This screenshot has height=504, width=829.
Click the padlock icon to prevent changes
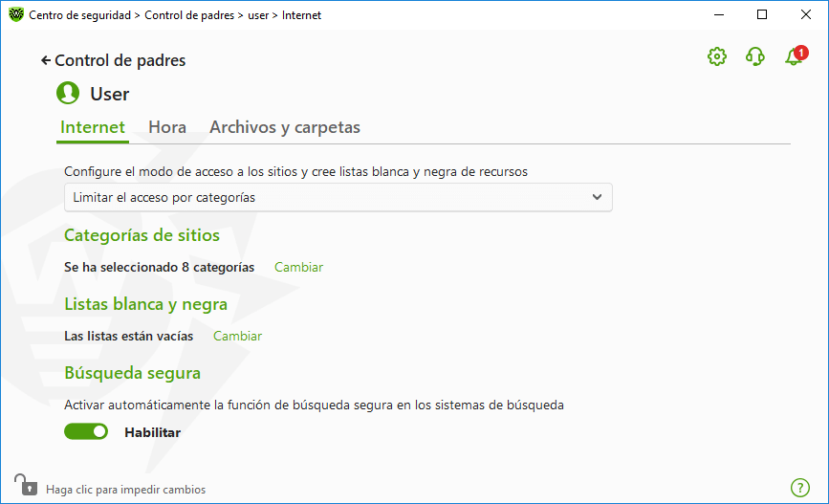pyautogui.click(x=26, y=485)
